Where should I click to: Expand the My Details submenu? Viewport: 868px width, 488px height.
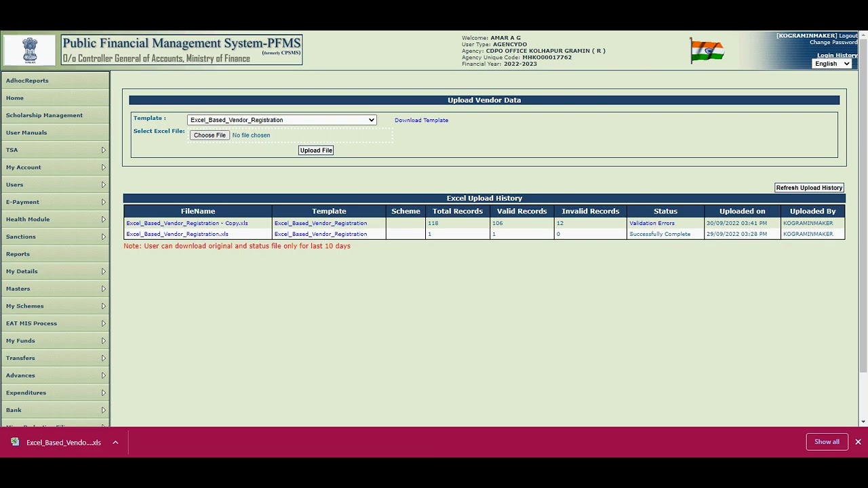tap(104, 271)
